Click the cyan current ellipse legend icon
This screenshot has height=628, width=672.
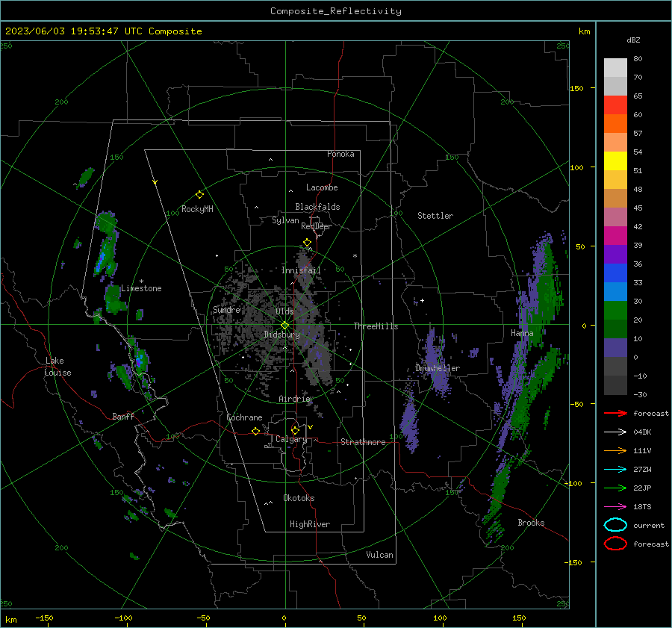click(615, 525)
